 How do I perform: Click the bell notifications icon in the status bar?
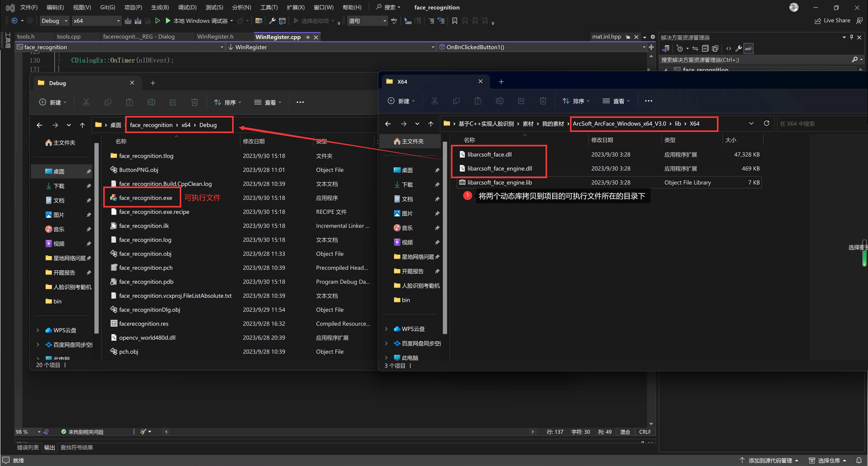[x=859, y=460]
